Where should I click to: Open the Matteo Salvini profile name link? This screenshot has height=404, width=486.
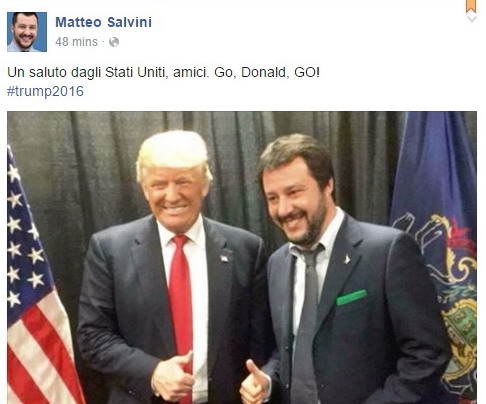point(103,22)
